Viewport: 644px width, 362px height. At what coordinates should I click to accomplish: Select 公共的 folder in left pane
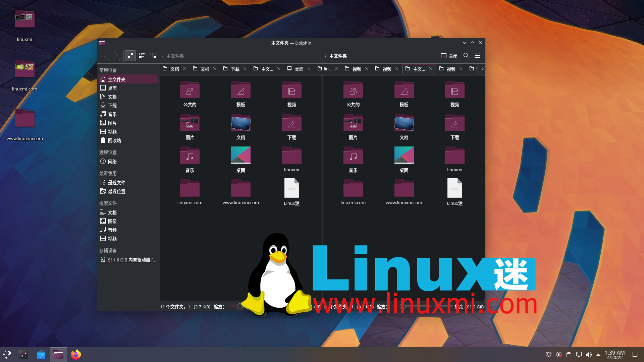[x=190, y=94]
